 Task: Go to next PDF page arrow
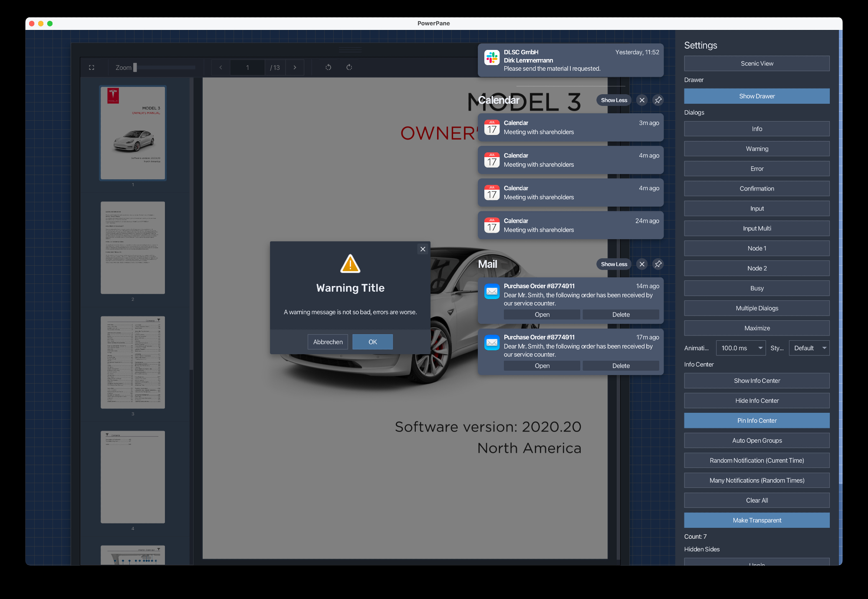coord(295,68)
